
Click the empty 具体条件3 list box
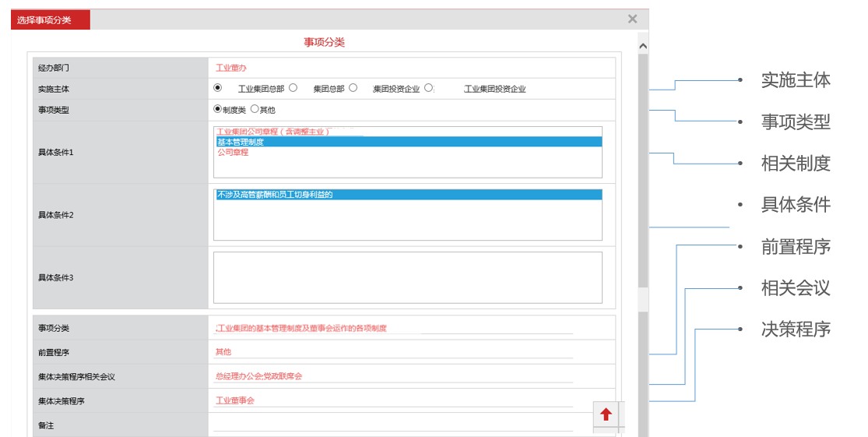[407, 277]
